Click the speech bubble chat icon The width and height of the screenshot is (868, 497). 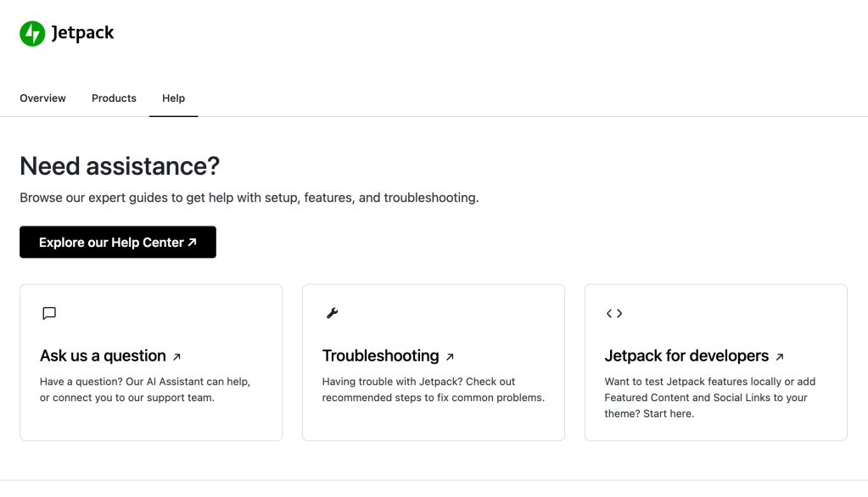pyautogui.click(x=49, y=313)
